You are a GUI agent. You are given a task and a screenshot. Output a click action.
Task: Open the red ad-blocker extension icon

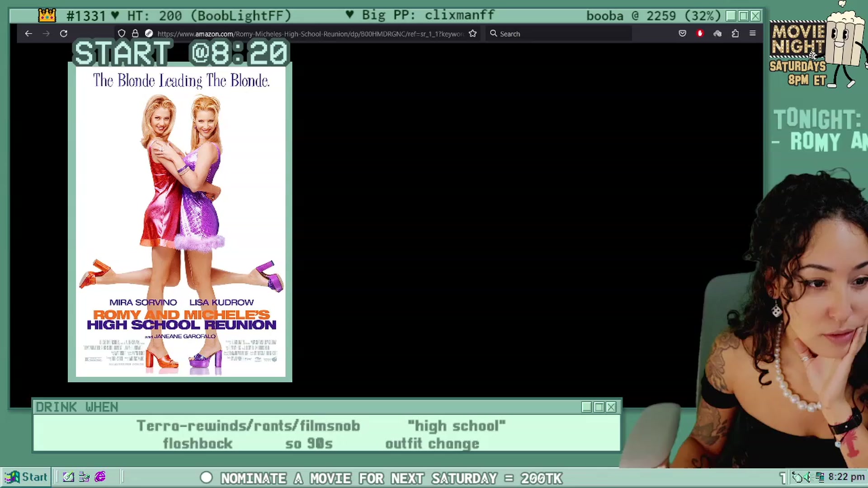coord(700,33)
